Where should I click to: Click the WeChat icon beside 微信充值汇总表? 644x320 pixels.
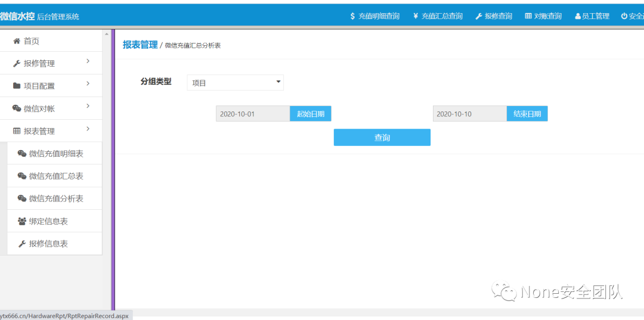[x=22, y=176]
